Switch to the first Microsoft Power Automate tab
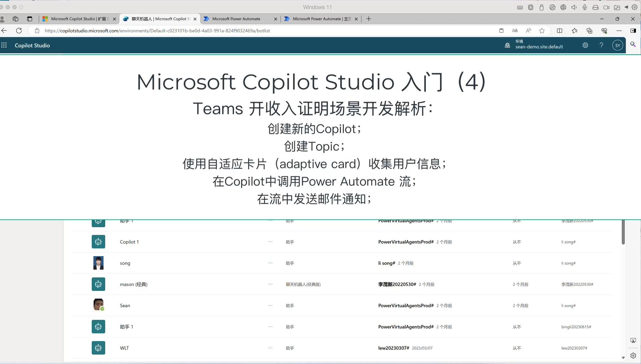This screenshot has width=641, height=364. (240, 19)
